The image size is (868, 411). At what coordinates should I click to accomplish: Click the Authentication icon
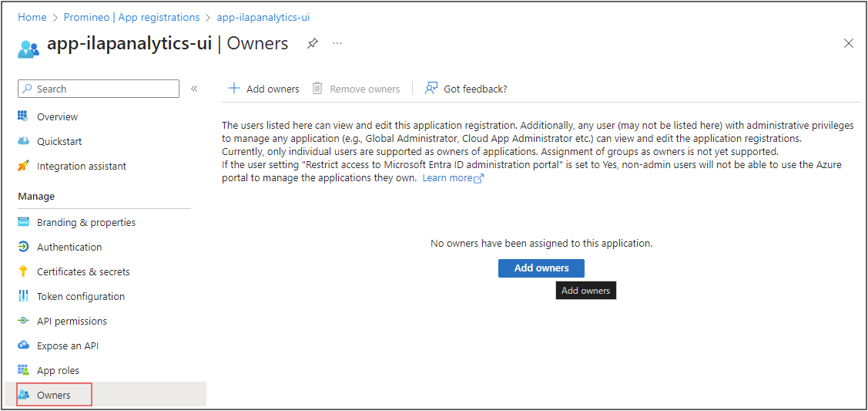click(22, 247)
